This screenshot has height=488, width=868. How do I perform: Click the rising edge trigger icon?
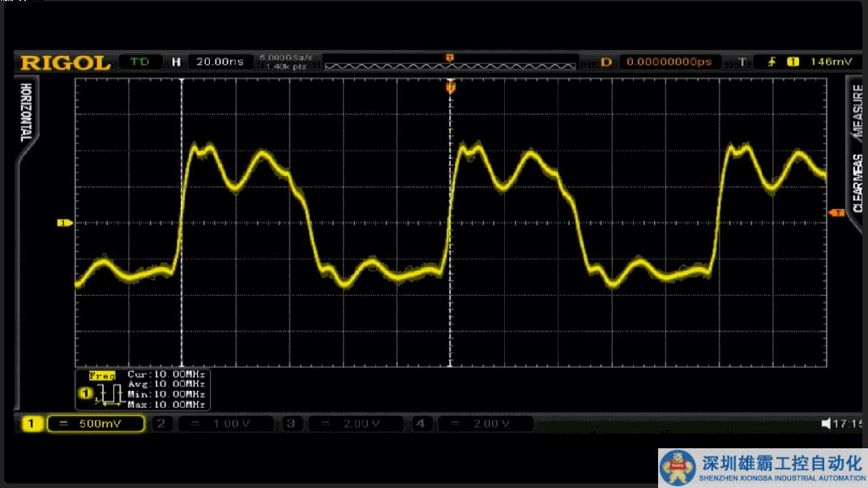point(772,62)
